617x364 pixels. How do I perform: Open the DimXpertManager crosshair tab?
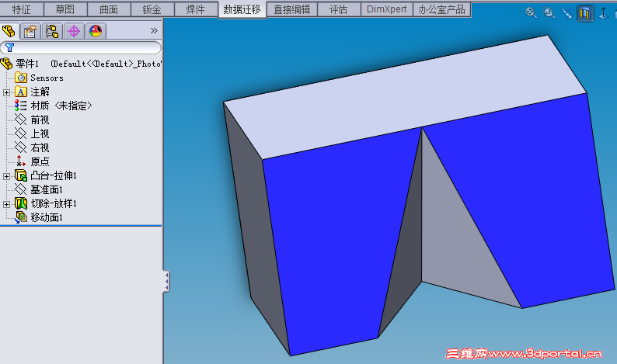coord(74,31)
